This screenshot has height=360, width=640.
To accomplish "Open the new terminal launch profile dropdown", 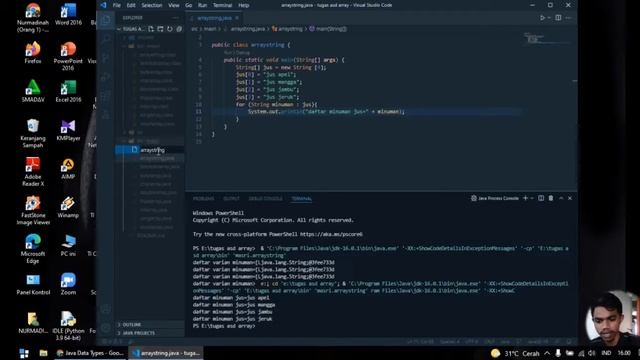I will pos(532,198).
